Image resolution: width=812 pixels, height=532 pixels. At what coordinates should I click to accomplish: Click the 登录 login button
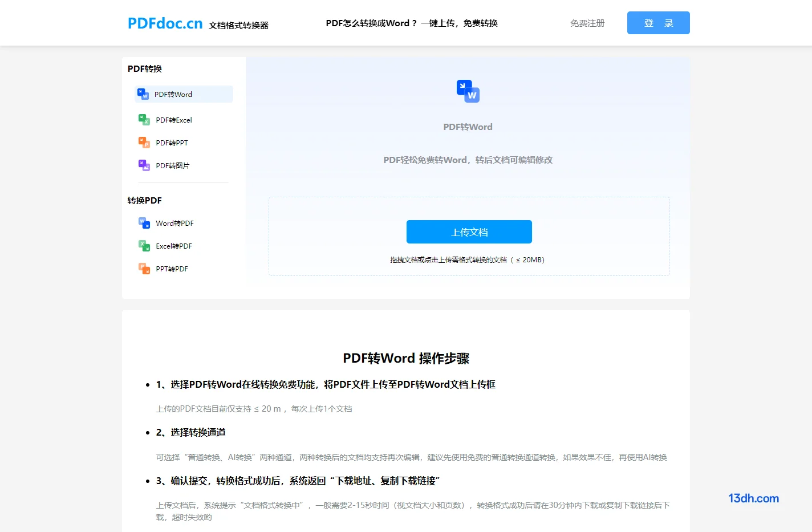point(659,23)
